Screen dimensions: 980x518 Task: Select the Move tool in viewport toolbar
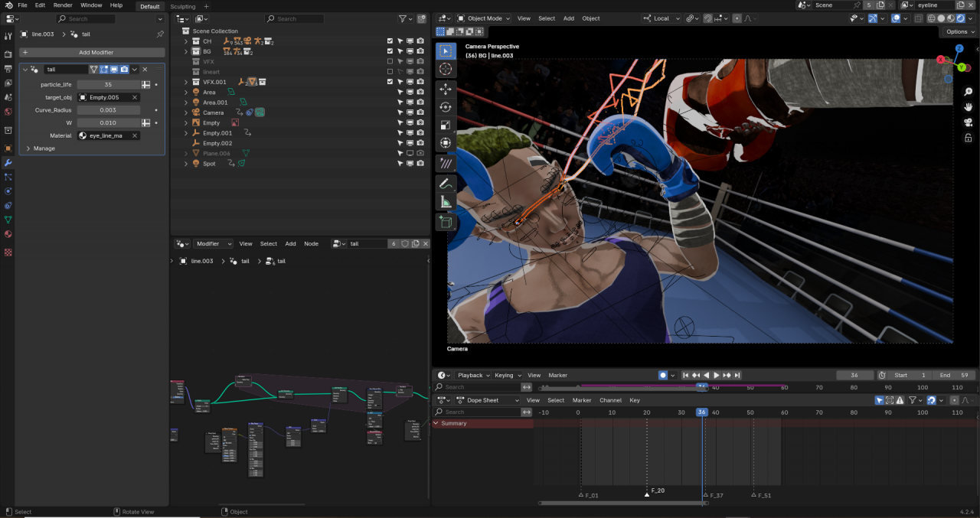tap(446, 88)
